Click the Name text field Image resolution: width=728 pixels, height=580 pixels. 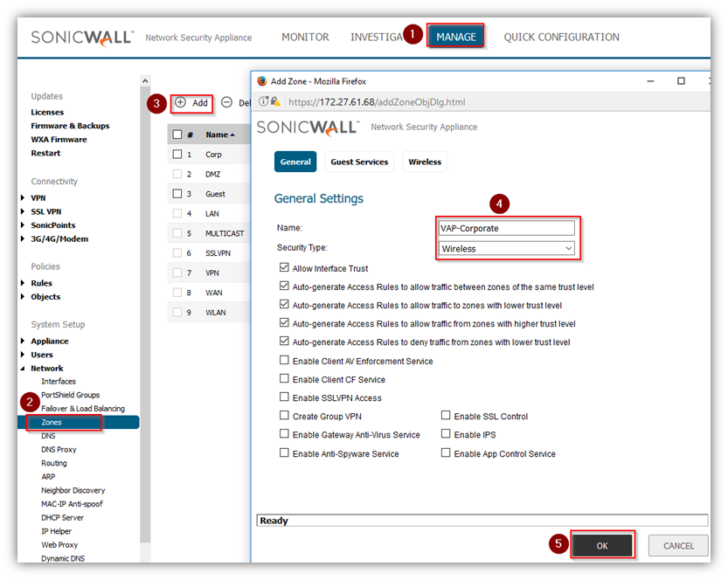point(507,228)
